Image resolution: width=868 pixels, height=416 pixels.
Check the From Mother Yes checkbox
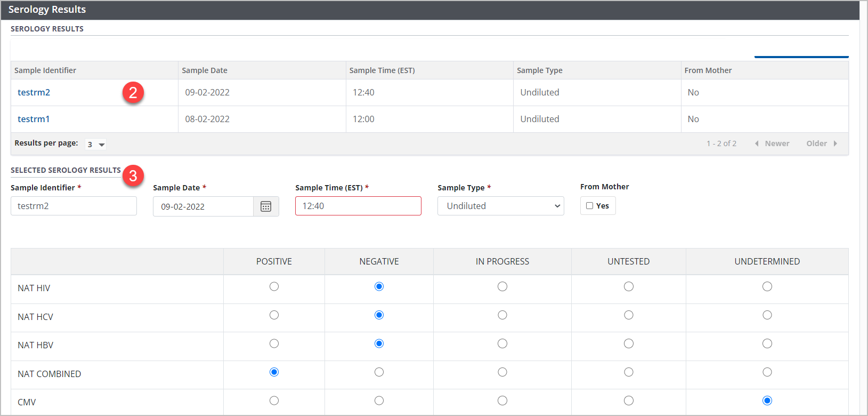(590, 206)
